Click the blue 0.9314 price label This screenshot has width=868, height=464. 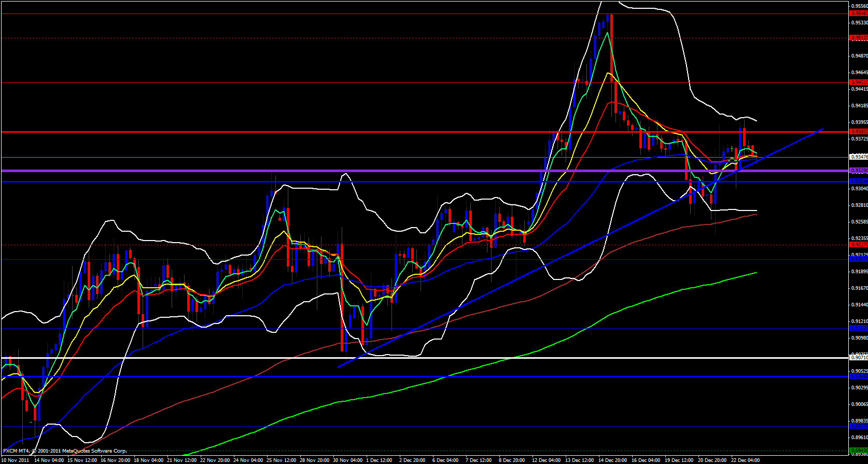point(858,181)
